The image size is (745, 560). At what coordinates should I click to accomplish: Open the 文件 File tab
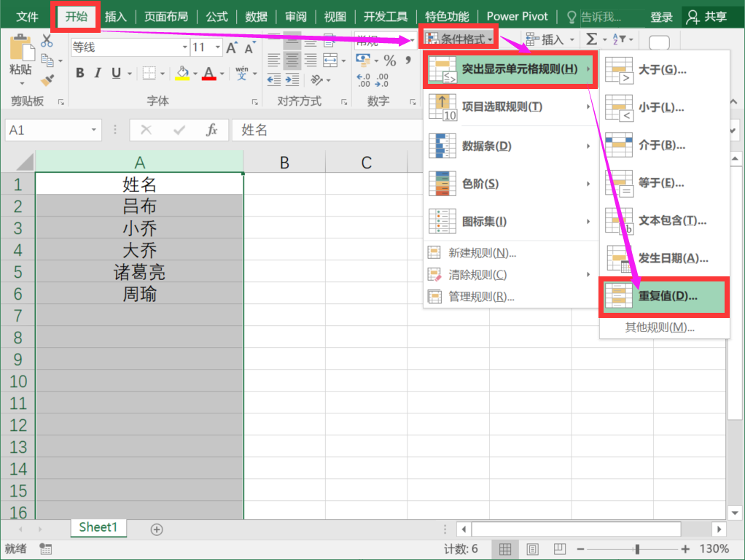[x=27, y=17]
